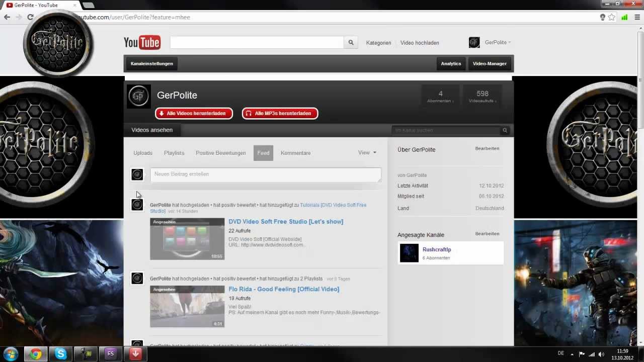Screen dimensions: 644x362
Task: Click the avatar beside Flo Rida post
Action: click(x=137, y=278)
